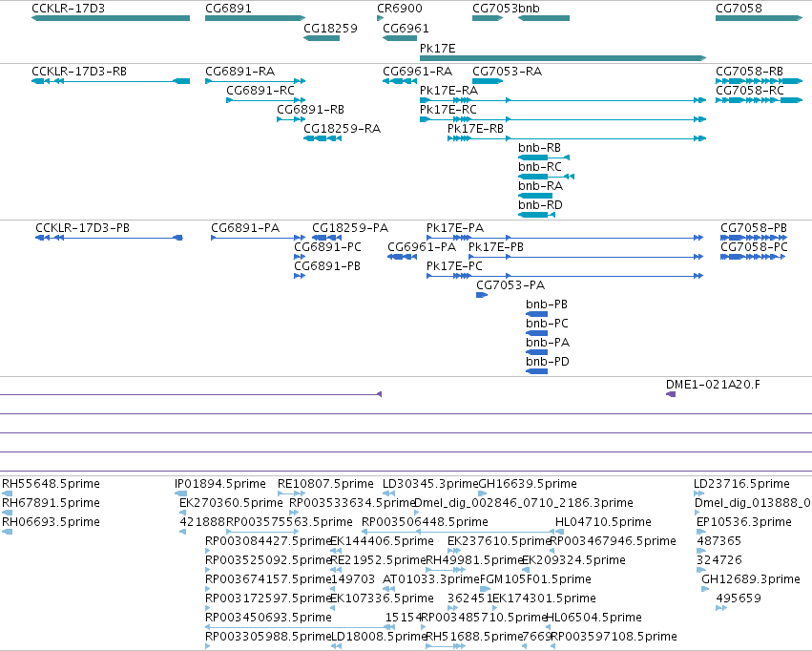Select the bnb-PB protein label
The image size is (812, 651).
coord(547,304)
